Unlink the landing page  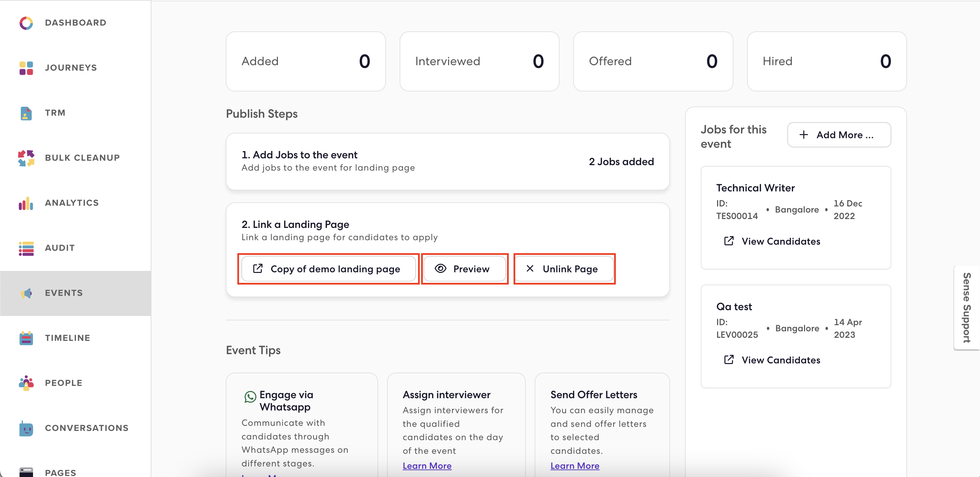pyautogui.click(x=564, y=269)
